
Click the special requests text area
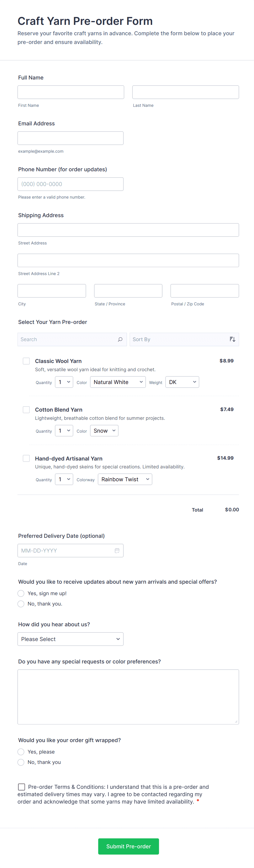(128, 697)
